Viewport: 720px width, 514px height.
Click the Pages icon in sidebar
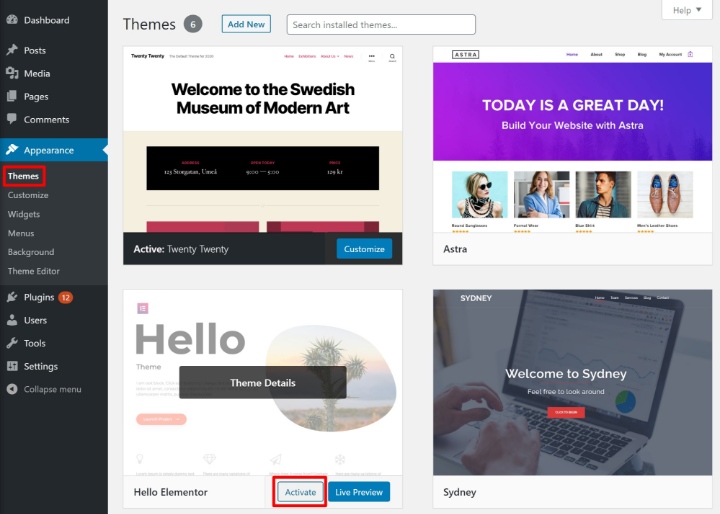tap(12, 96)
